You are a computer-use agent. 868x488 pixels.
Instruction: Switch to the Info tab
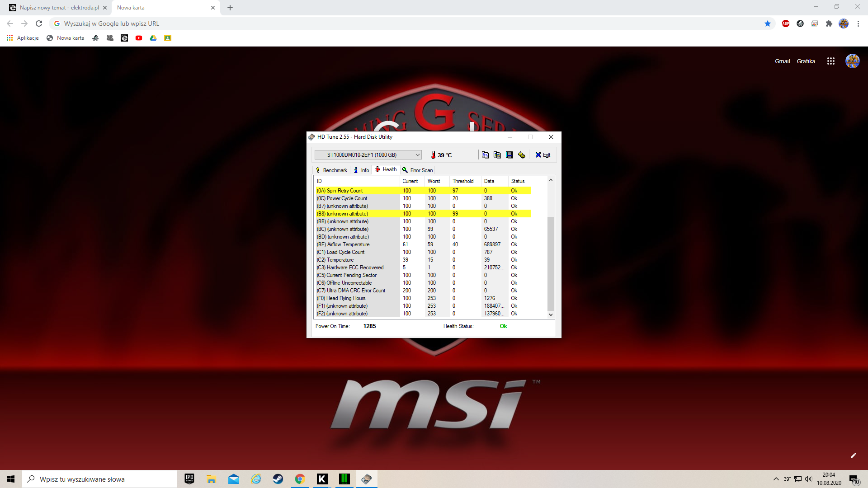(361, 170)
